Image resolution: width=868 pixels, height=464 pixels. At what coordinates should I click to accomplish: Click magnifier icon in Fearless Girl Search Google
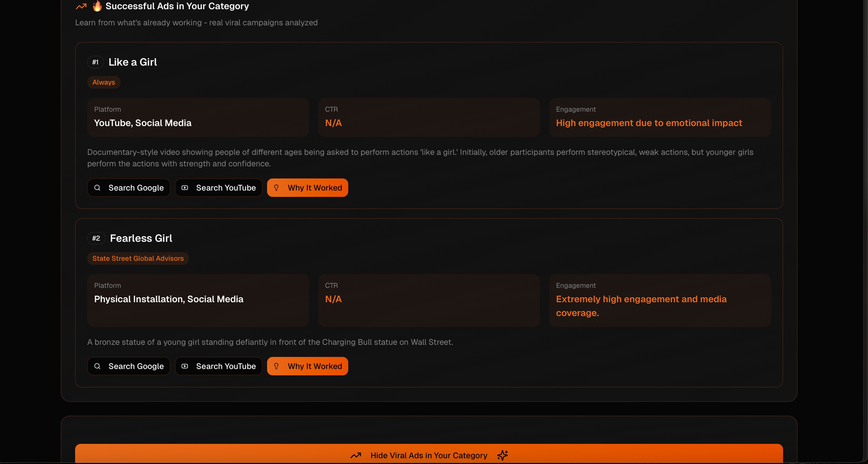97,366
